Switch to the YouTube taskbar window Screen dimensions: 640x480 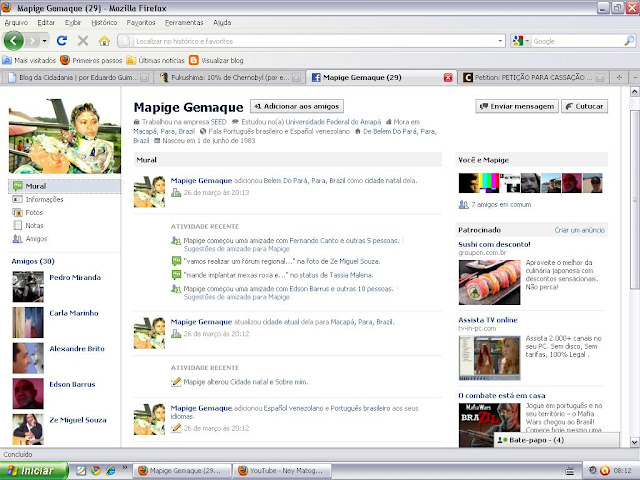(x=282, y=471)
